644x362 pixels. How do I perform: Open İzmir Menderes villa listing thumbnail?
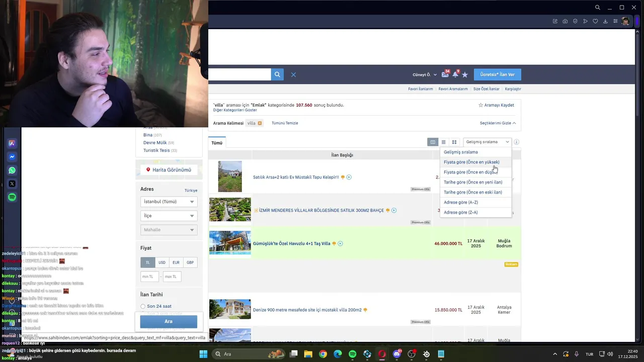pos(230,210)
